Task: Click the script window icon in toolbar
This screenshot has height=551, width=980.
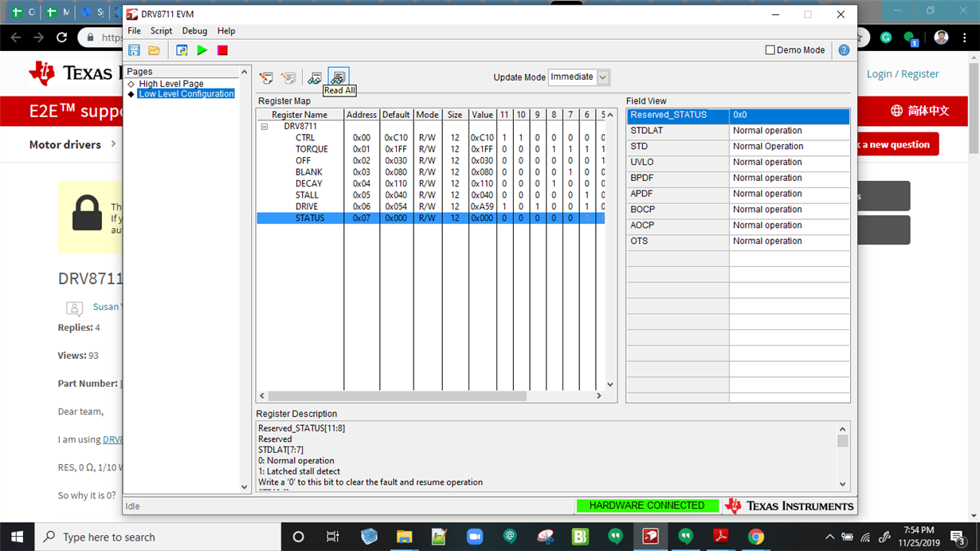Action: 182,50
